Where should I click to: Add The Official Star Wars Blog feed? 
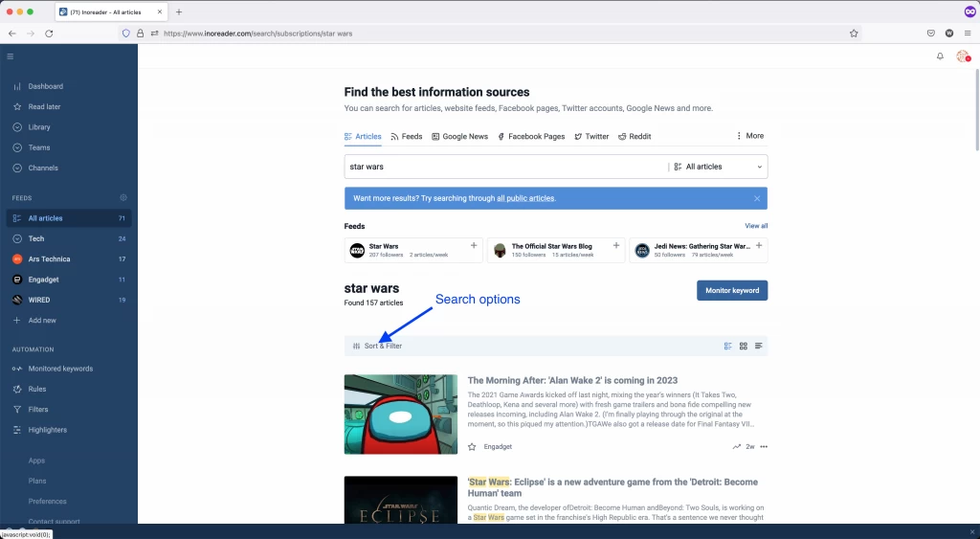[x=616, y=246]
